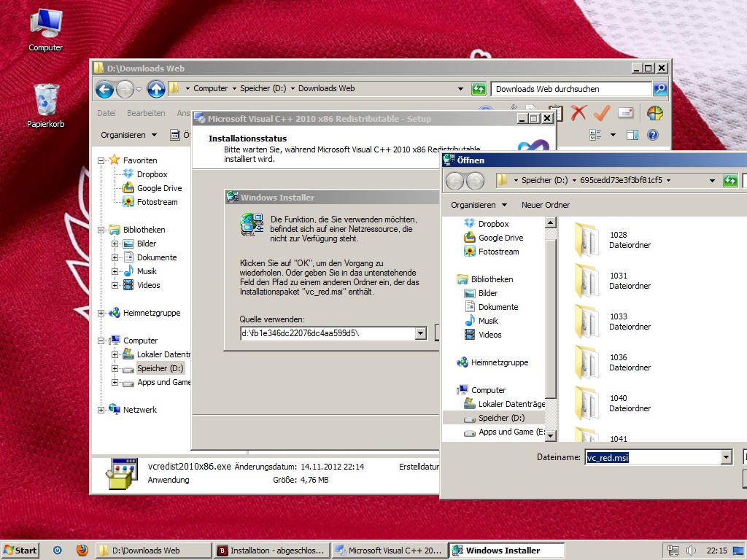Open folder 1028 in Öffnen dialog
This screenshot has height=560, width=747.
coord(613,239)
